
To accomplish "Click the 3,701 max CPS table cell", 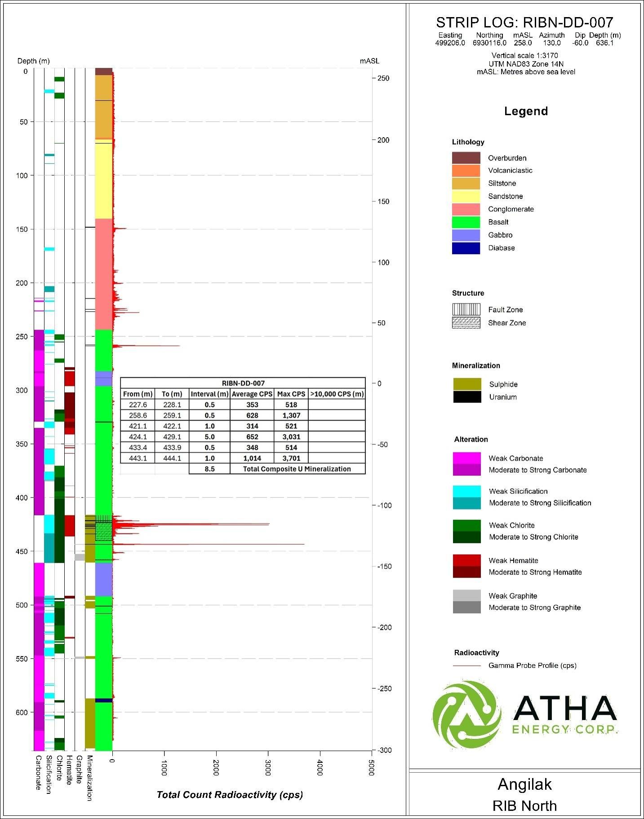I will 291,458.
